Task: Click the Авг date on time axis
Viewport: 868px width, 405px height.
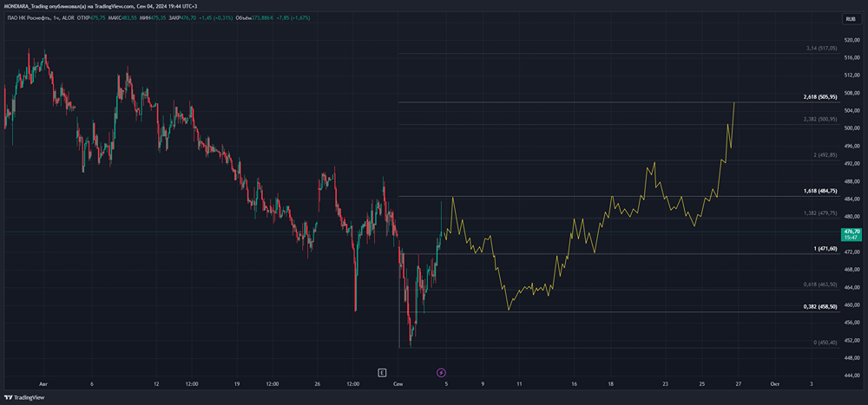Action: click(x=44, y=382)
